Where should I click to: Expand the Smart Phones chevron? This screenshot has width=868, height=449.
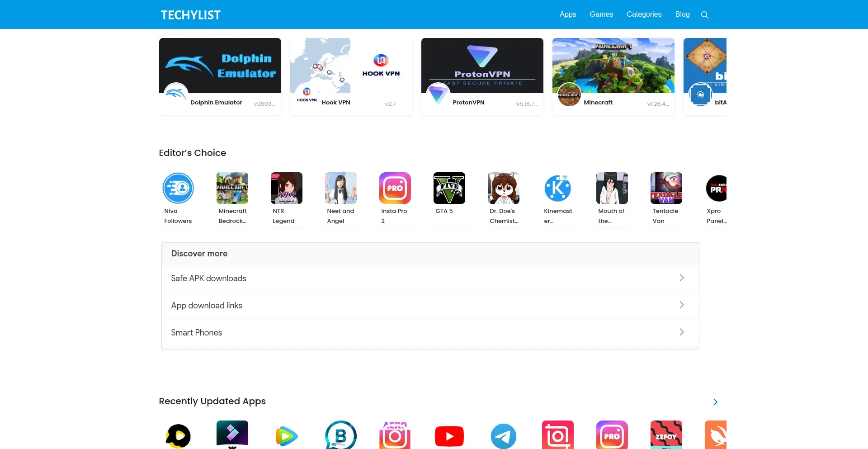pyautogui.click(x=682, y=332)
